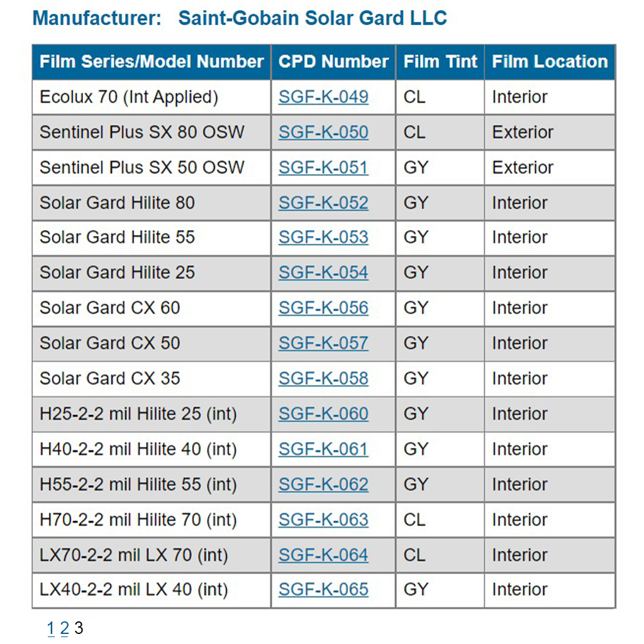Viewport: 644px width, 644px height.
Task: Open the SGF-K-057 CPD link
Action: coord(323,343)
